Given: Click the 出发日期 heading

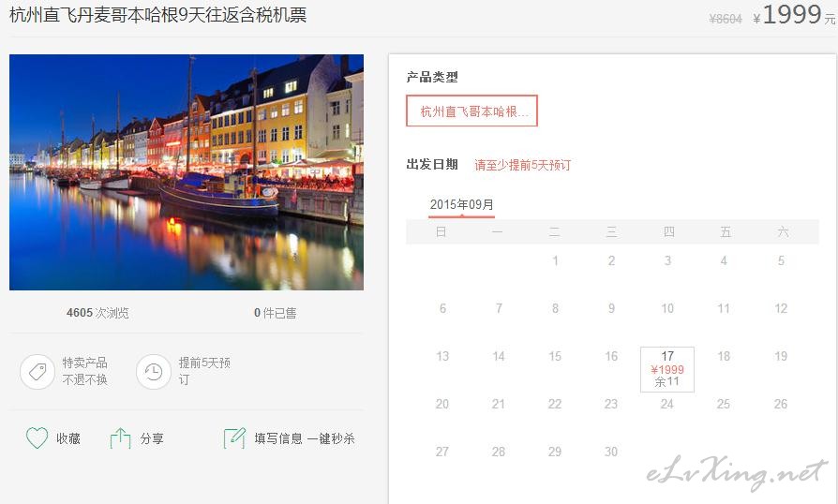Looking at the screenshot, I should (432, 165).
